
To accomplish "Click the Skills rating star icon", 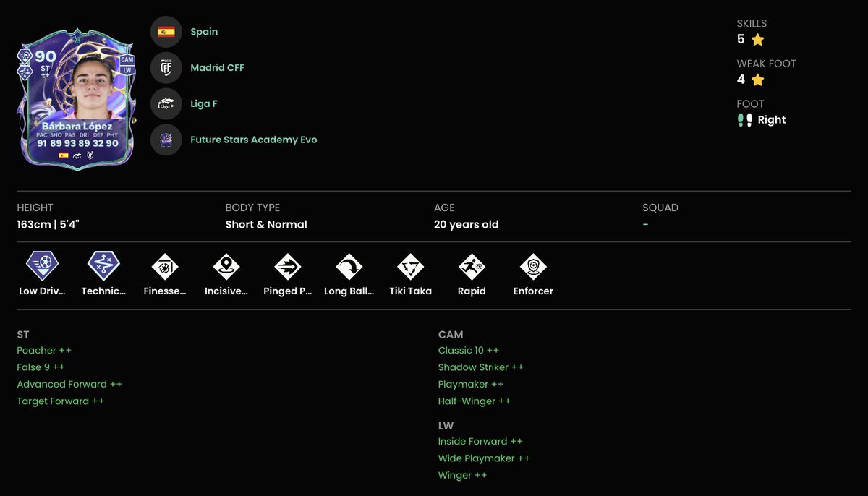I will 757,40.
